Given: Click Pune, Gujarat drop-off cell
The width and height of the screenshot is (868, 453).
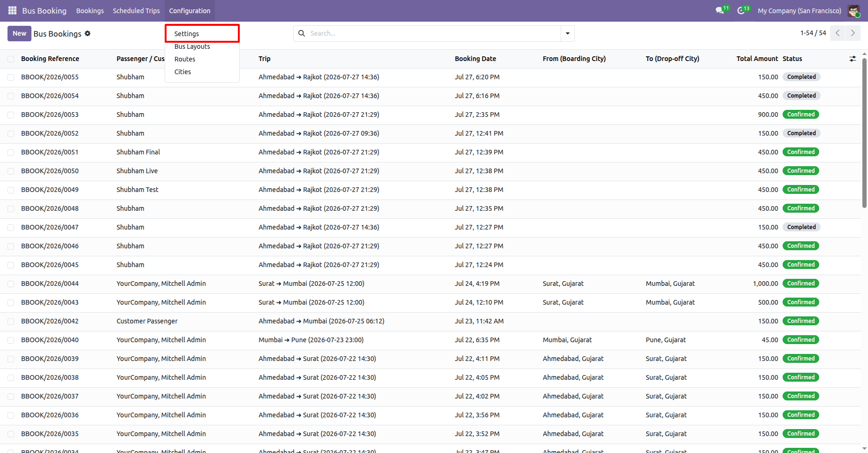Looking at the screenshot, I should pos(666,340).
